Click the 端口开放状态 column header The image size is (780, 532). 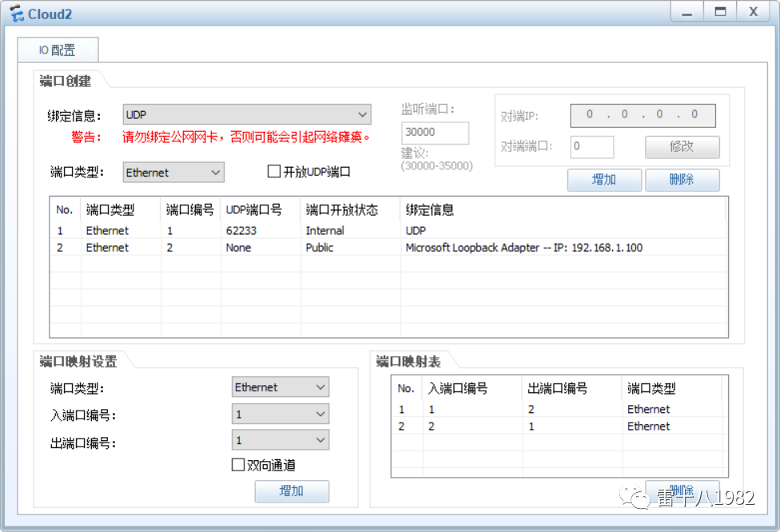(350, 210)
